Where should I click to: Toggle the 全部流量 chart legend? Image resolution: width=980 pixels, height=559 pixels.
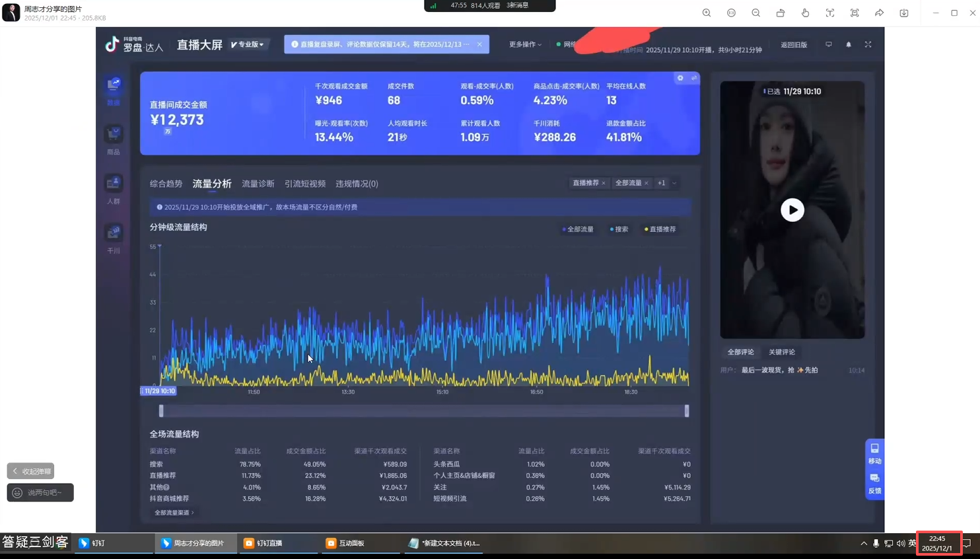click(x=578, y=229)
